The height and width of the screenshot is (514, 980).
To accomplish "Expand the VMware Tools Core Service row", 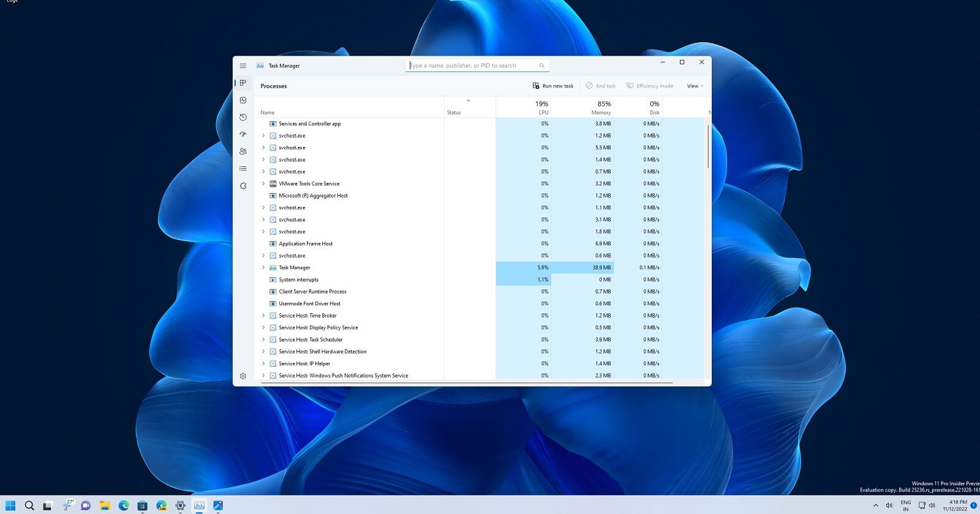I will 263,184.
